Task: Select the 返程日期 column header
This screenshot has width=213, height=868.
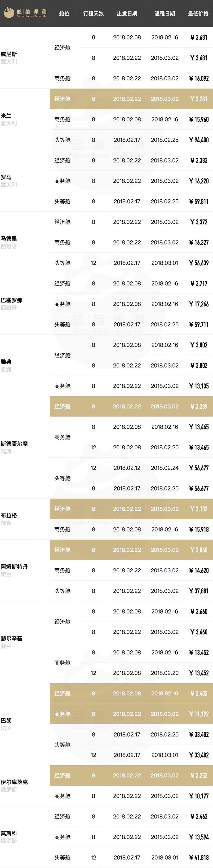Action: [165, 13]
